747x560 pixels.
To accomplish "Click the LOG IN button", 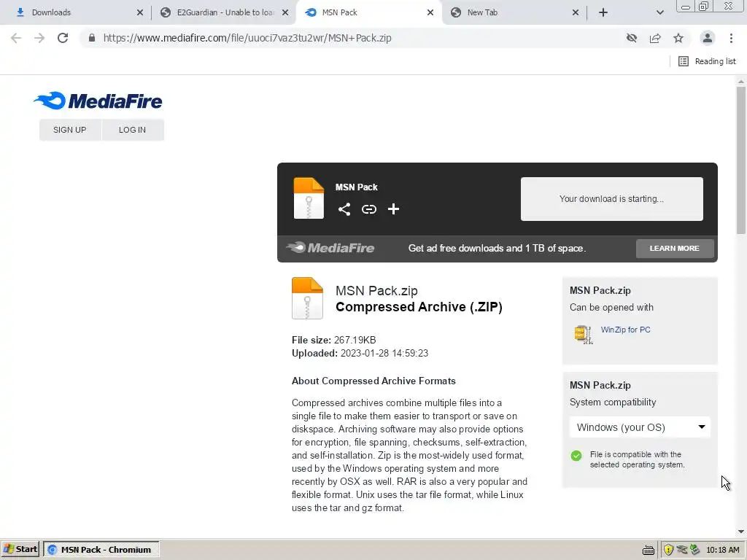I will pyautogui.click(x=133, y=130).
